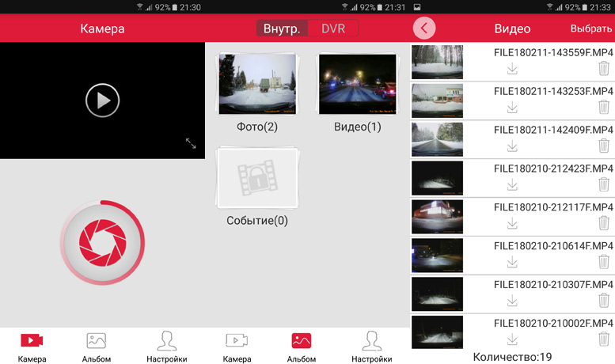Switch album source to Внутр.
This screenshot has height=364, width=615.
click(282, 28)
